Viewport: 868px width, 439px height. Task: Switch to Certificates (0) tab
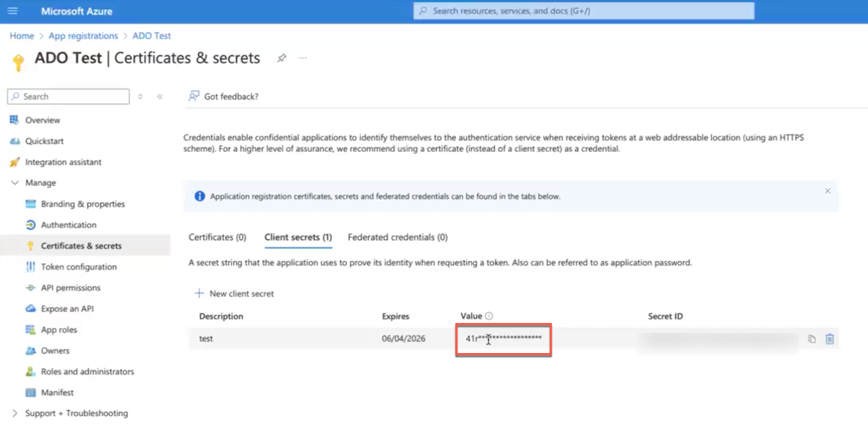[218, 238]
